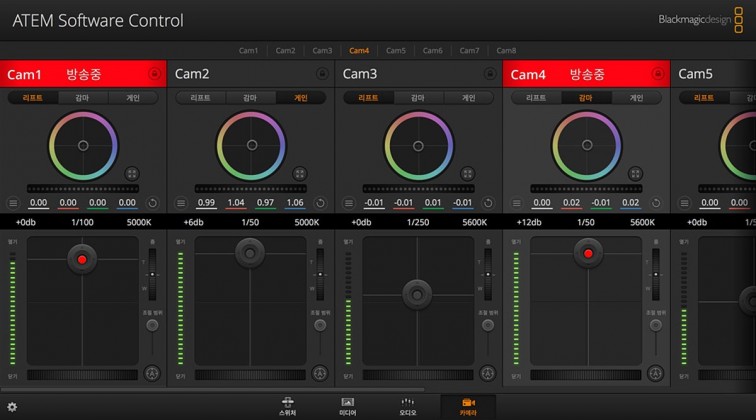Select 리프트 for Cam4

536,98
